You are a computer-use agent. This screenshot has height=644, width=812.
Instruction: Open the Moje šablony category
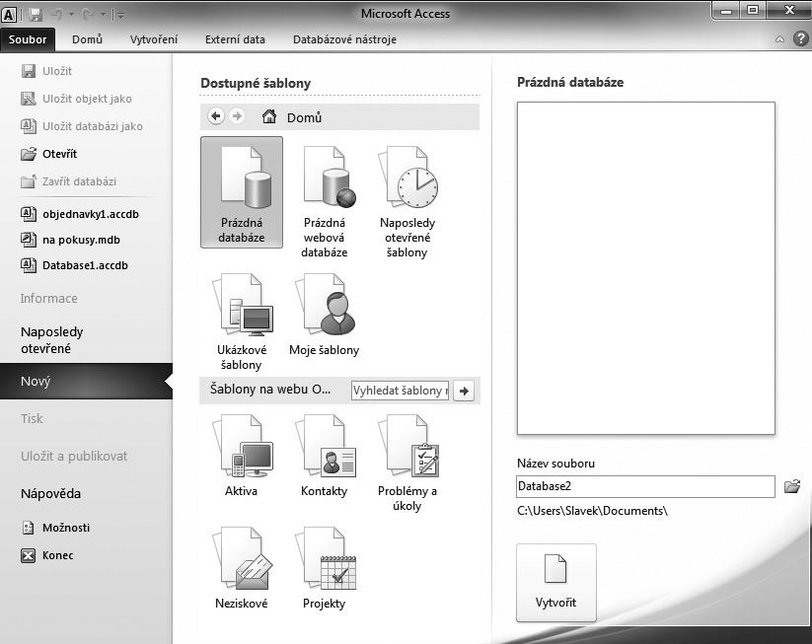click(325, 315)
